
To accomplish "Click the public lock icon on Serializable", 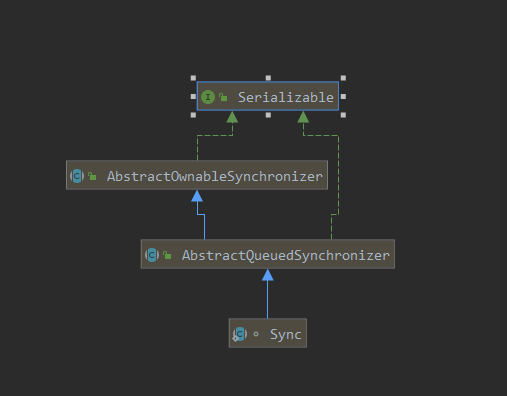I will click(223, 97).
